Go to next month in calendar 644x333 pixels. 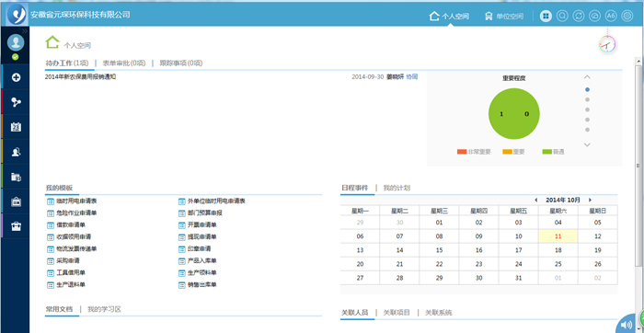point(591,200)
